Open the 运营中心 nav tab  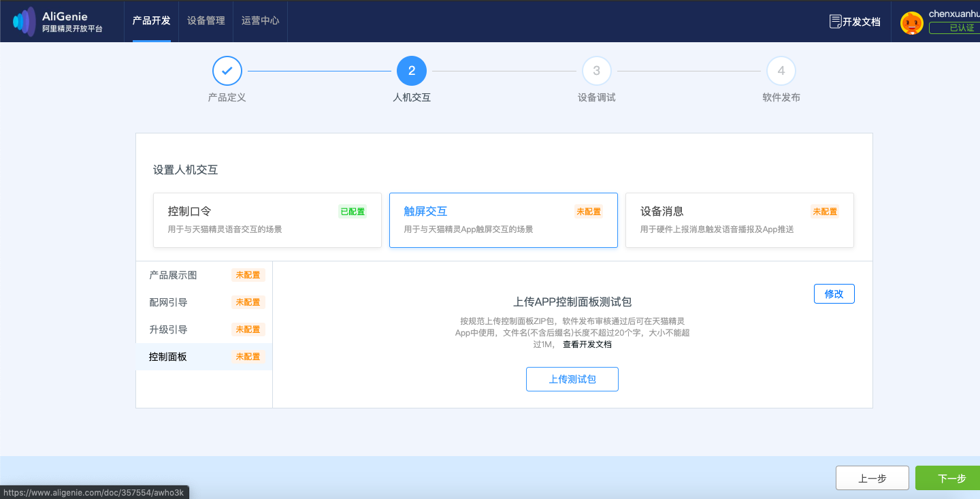(x=261, y=20)
